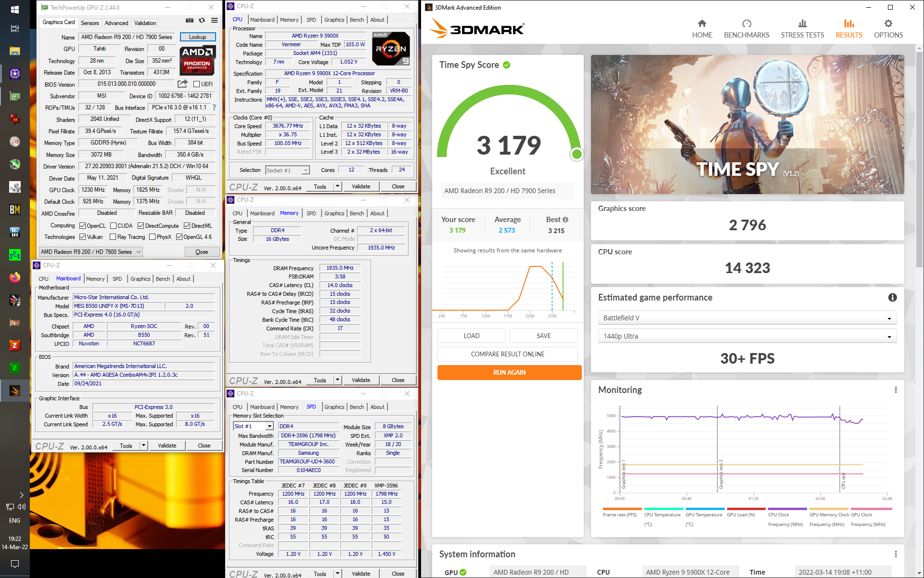Open the BENCHMARKS gauge icon in 3DMark
This screenshot has height=578, width=924.
point(746,23)
